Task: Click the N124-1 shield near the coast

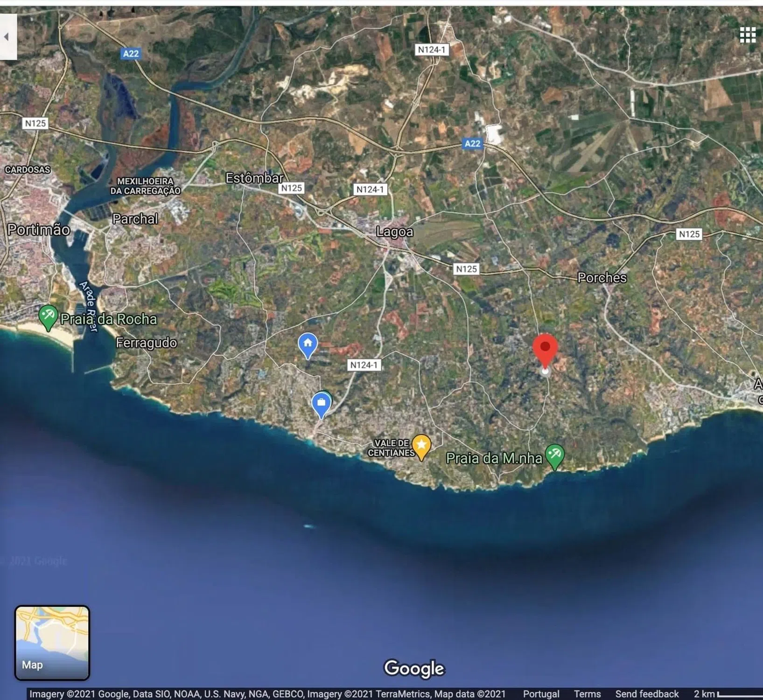Action: [364, 365]
